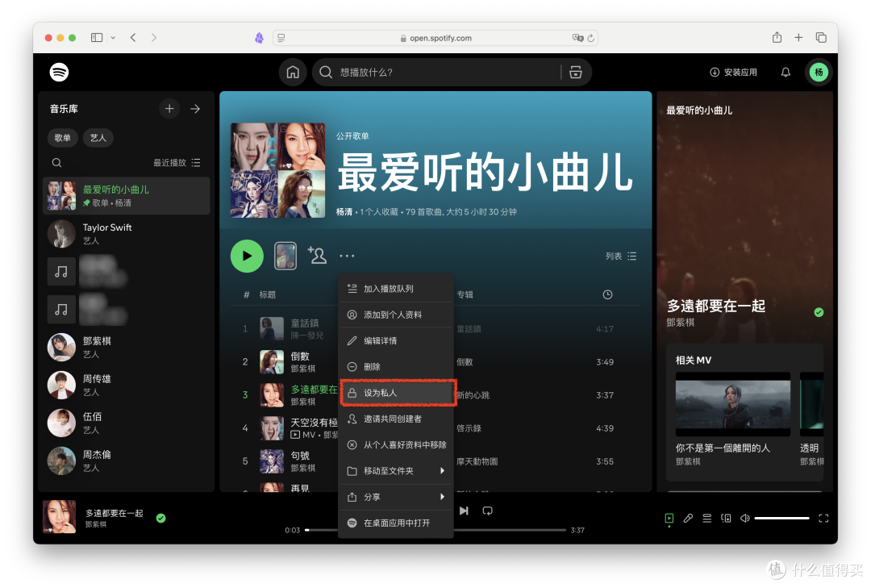Select 编辑详情 menu item
This screenshot has width=871, height=588.
[x=397, y=340]
